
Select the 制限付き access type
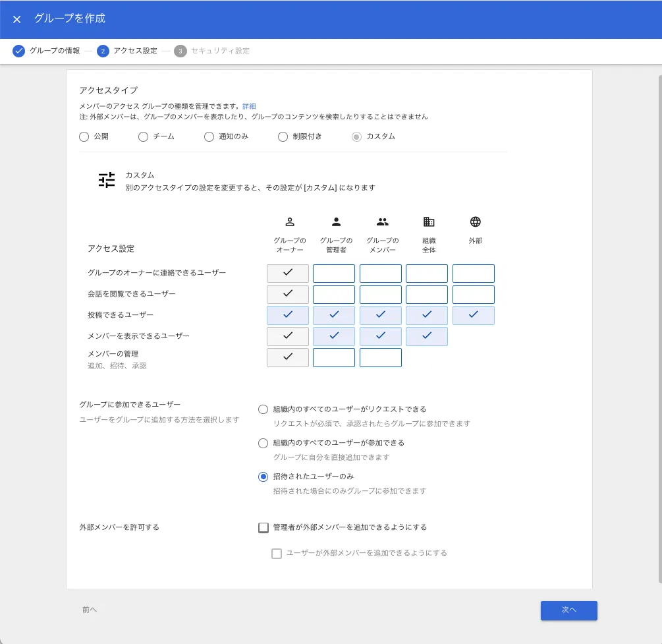coord(283,136)
